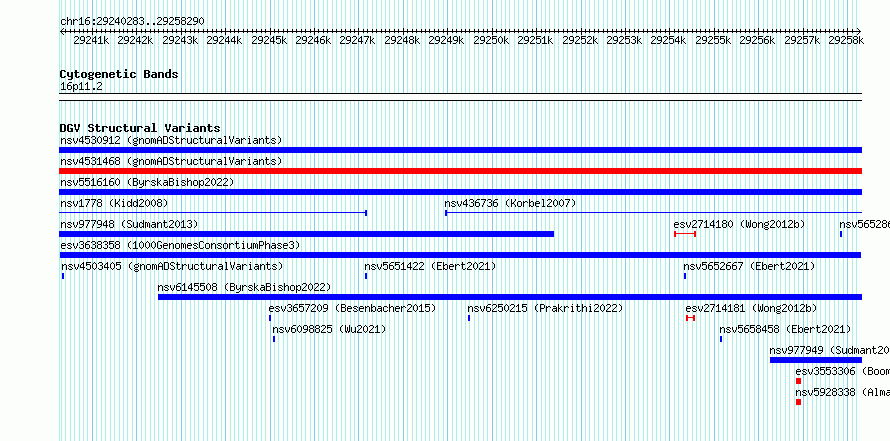Select the nsv436736 thin variant line
Viewport: 890px width, 441px height.
point(653,213)
